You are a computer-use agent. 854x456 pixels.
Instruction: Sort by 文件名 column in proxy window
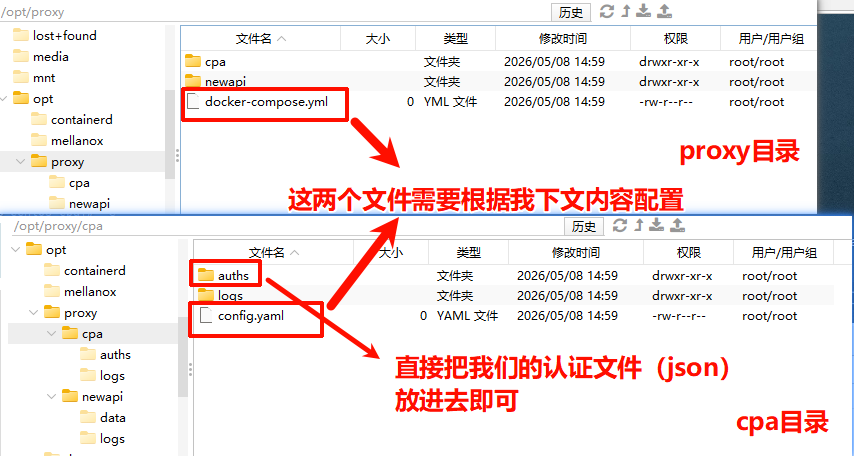click(261, 39)
